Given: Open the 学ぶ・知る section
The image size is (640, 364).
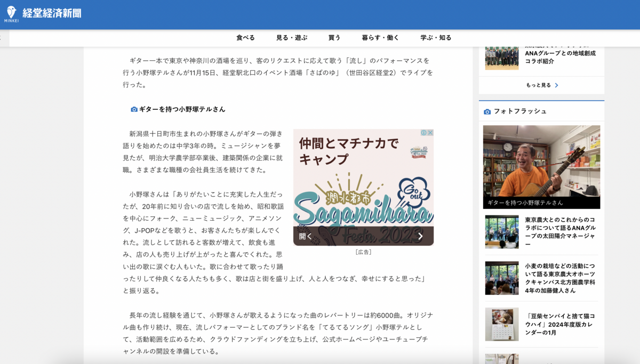Looking at the screenshot, I should [437, 37].
